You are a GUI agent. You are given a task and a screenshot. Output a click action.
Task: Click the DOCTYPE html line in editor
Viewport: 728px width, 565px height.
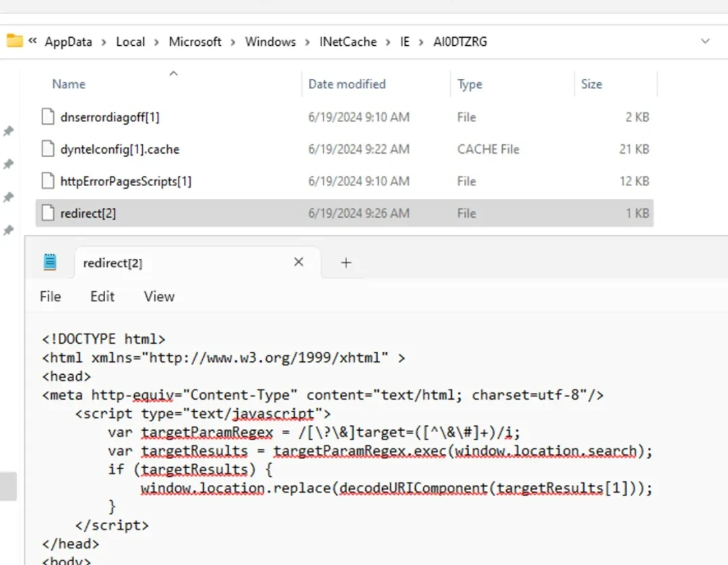(104, 339)
